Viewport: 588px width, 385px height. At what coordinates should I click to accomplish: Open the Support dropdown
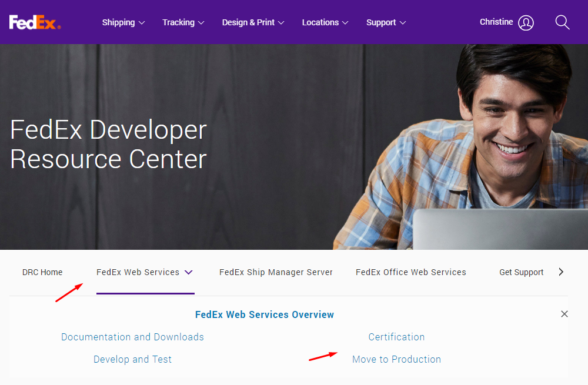[x=386, y=22]
